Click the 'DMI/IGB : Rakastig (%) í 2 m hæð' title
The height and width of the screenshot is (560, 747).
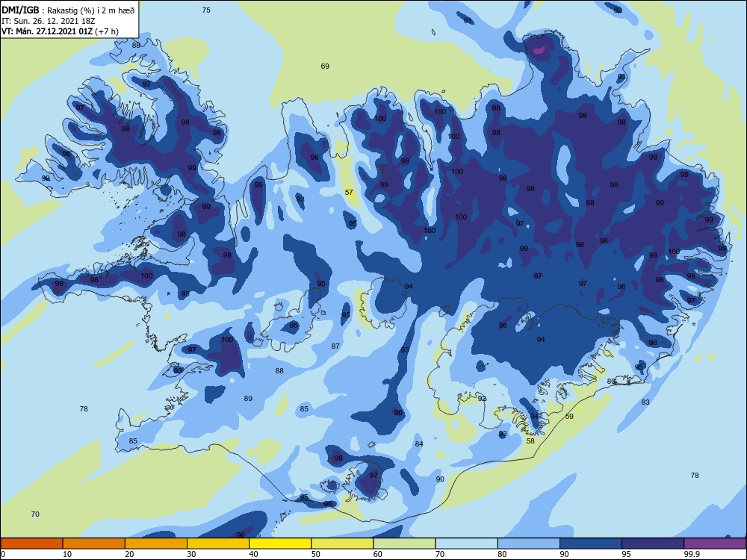[x=68, y=10]
